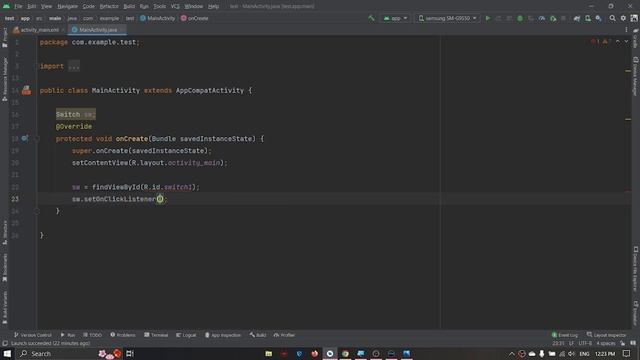This screenshot has width=640, height=360.
Task: Open the app run configuration dropdown
Action: pyautogui.click(x=395, y=18)
